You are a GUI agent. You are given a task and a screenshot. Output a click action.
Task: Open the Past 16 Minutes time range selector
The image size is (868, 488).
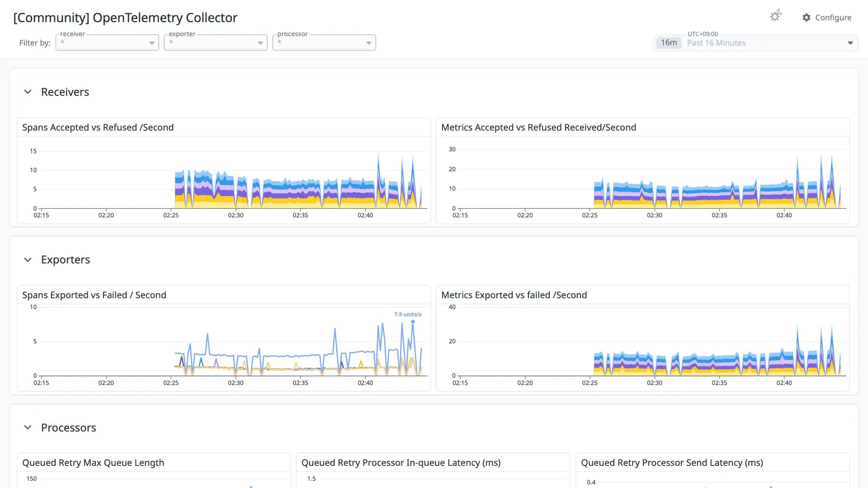pyautogui.click(x=756, y=43)
